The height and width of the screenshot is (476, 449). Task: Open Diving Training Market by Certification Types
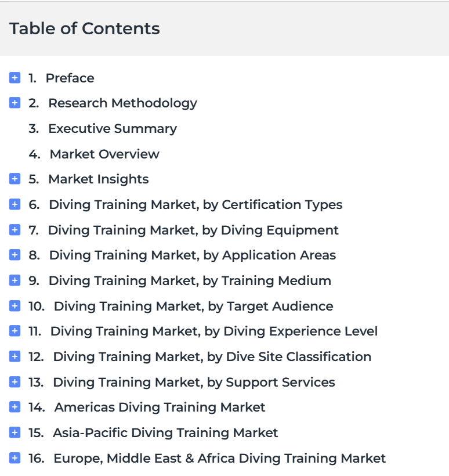(x=195, y=205)
